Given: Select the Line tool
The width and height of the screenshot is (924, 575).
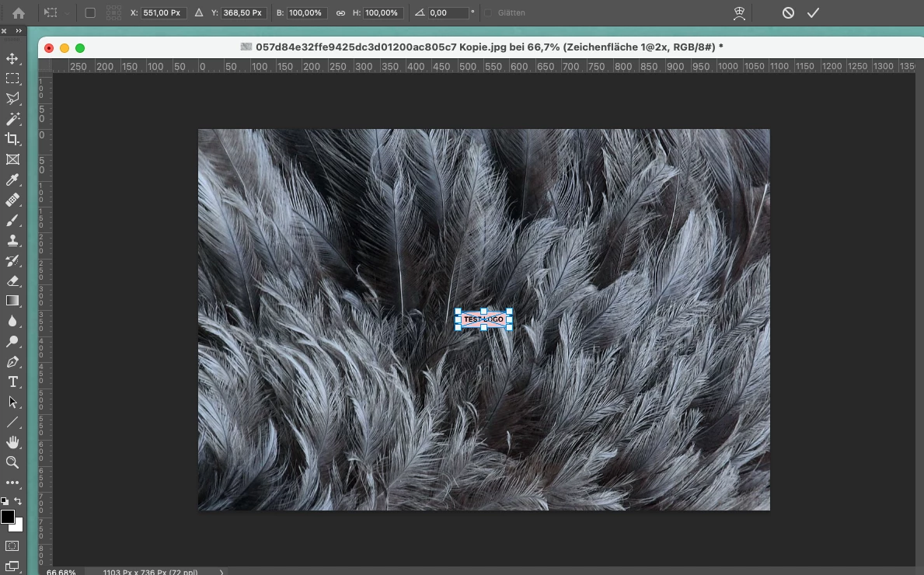Looking at the screenshot, I should click(12, 423).
